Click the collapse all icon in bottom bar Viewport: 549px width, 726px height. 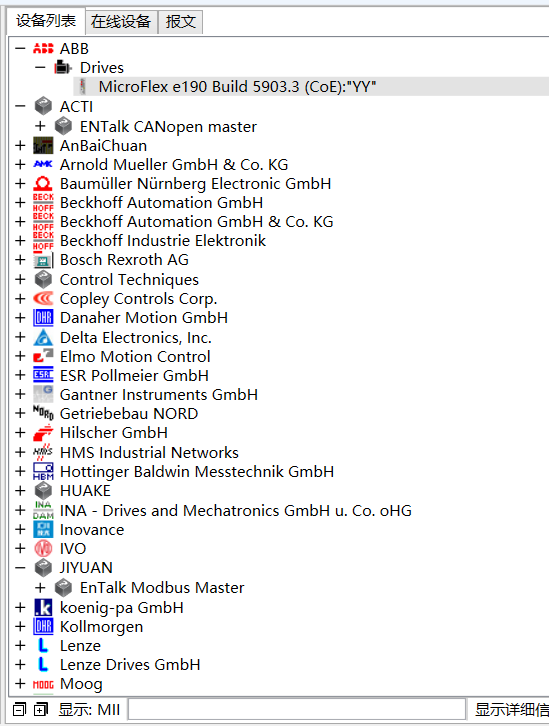(x=19, y=709)
